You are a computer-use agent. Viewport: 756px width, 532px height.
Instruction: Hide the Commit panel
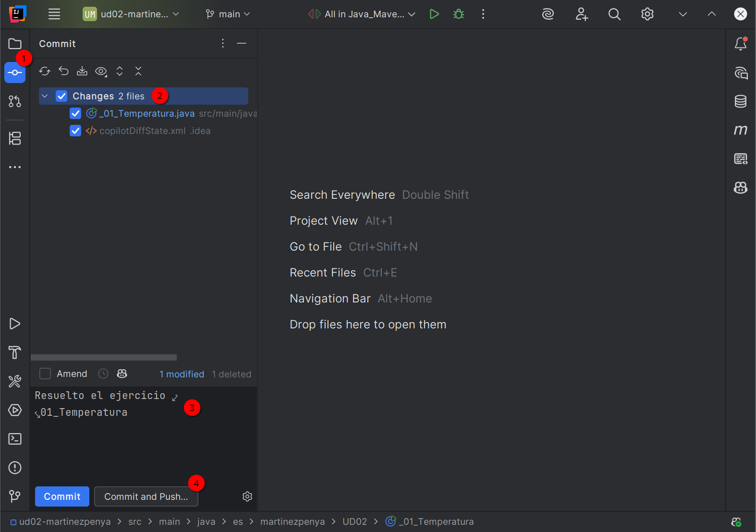point(242,43)
